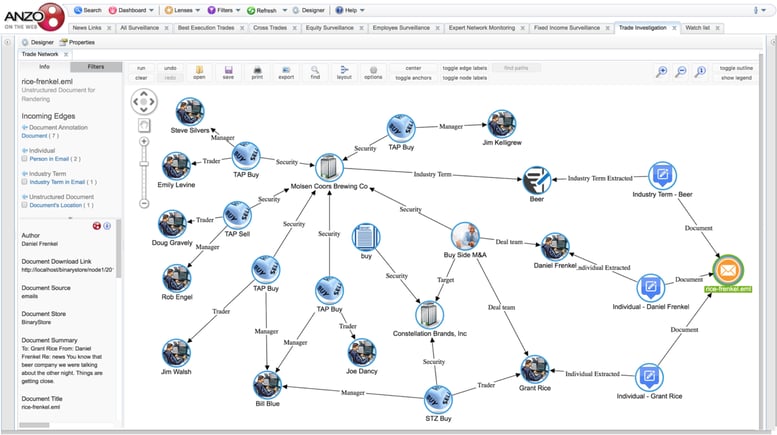
Task: Open the layout tool
Action: (x=344, y=70)
